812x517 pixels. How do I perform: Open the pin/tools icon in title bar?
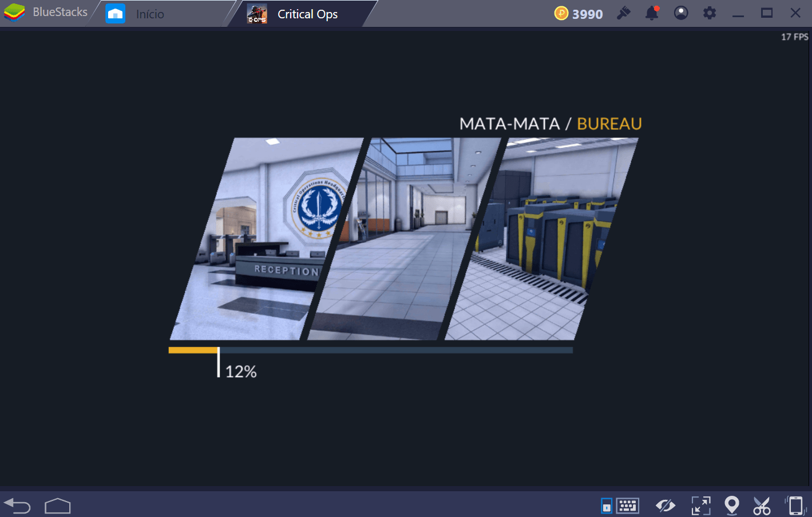(624, 13)
